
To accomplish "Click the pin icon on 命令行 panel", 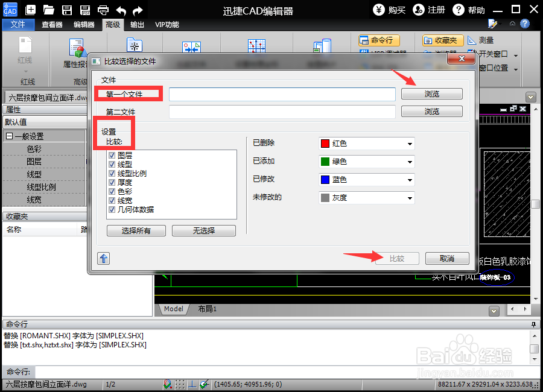I will [534, 324].
